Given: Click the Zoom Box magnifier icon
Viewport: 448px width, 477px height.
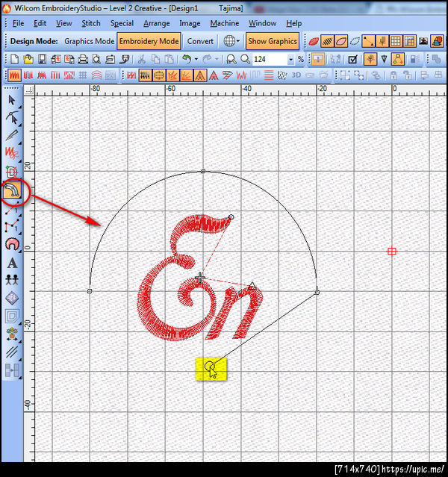Looking at the screenshot, I should pyautogui.click(x=245, y=59).
